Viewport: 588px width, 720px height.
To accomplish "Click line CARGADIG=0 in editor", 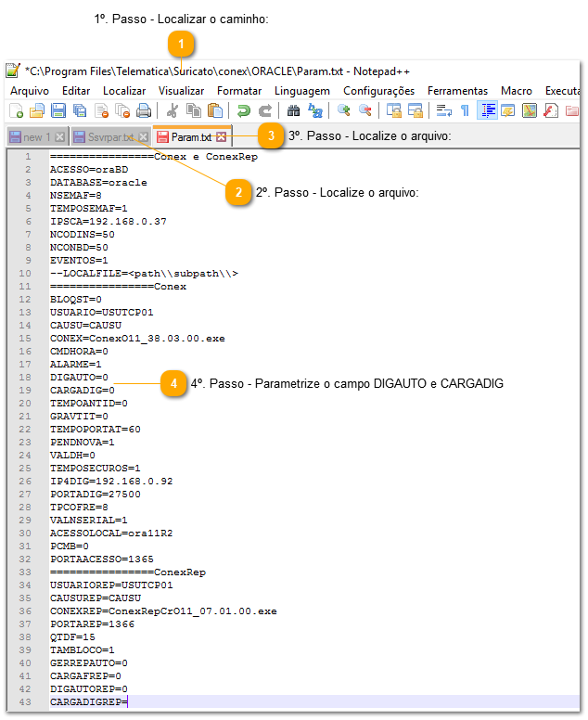I will (x=83, y=391).
